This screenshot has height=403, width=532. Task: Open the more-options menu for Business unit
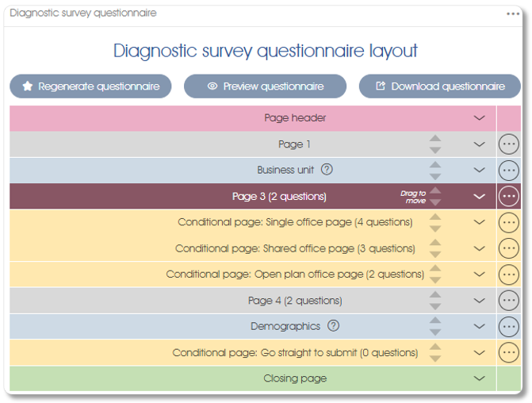tap(508, 170)
